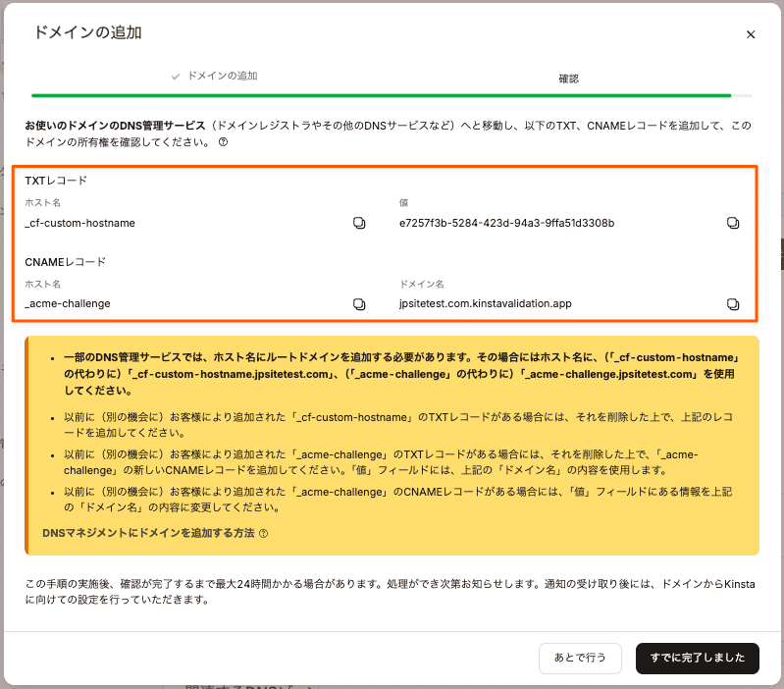This screenshot has height=689, width=784.
Task: Open DNSマネジメントにドメインを追加する方法 link
Action: [x=148, y=533]
